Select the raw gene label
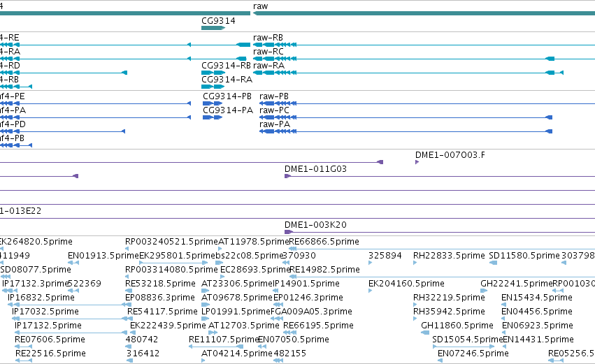This screenshot has width=595, height=364. pos(260,6)
